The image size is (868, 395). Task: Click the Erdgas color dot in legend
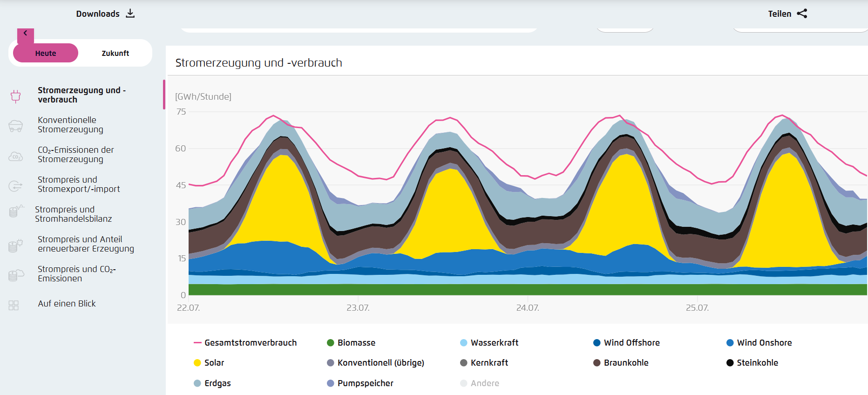[x=197, y=383]
